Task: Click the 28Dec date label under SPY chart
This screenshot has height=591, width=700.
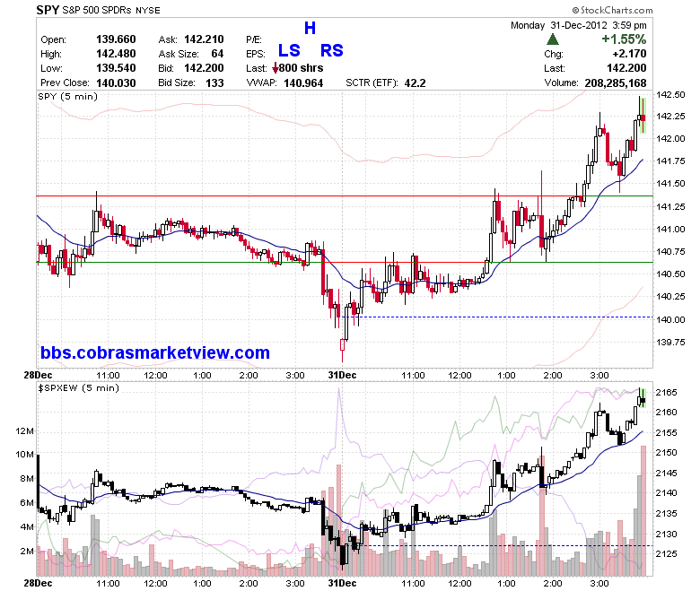Action: [x=38, y=375]
